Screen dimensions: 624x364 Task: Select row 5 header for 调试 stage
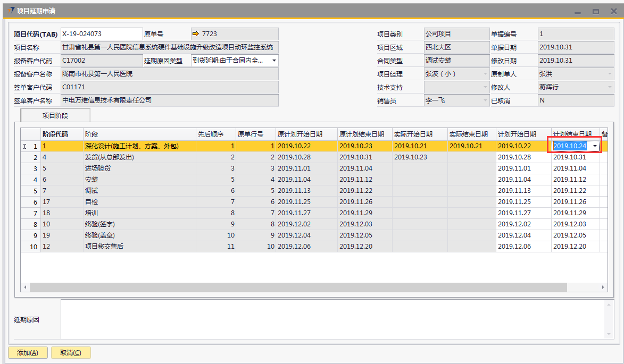pos(31,191)
